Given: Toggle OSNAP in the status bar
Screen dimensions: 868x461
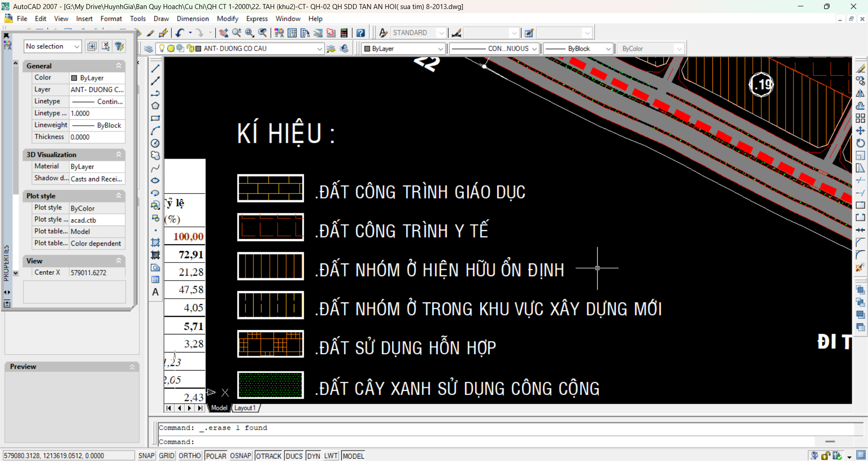Looking at the screenshot, I should [x=240, y=456].
